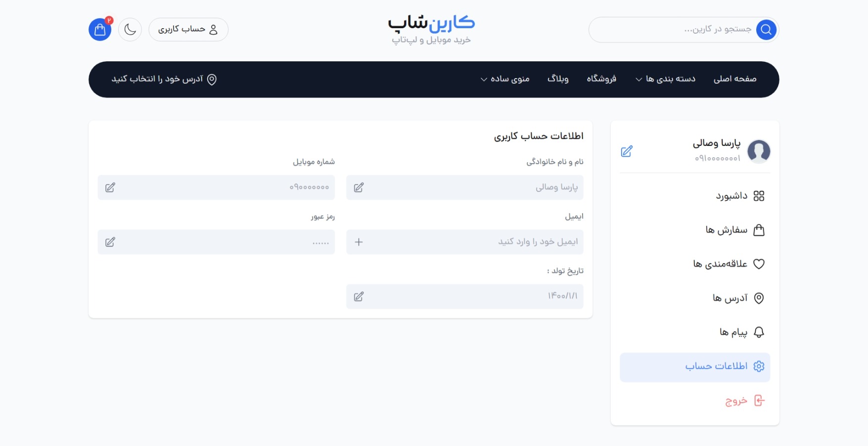The image size is (868, 446).
Task: Click the حساب کاربری account button
Action: [188, 30]
